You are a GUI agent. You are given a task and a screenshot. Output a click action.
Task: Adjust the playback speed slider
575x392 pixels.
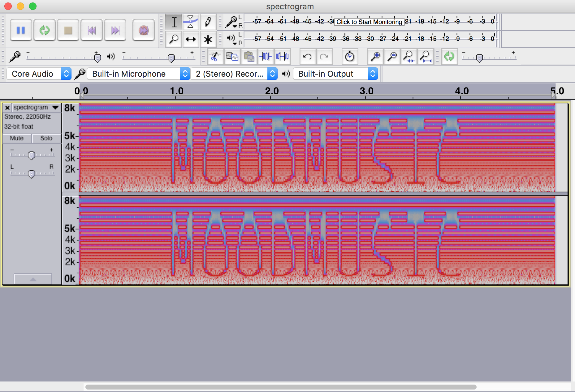(x=479, y=58)
